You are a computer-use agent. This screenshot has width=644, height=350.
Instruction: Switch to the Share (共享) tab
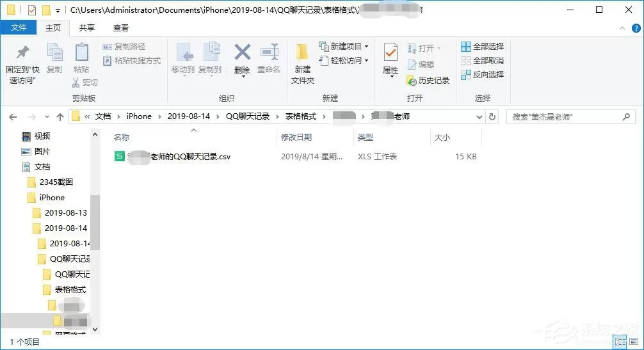click(x=86, y=28)
